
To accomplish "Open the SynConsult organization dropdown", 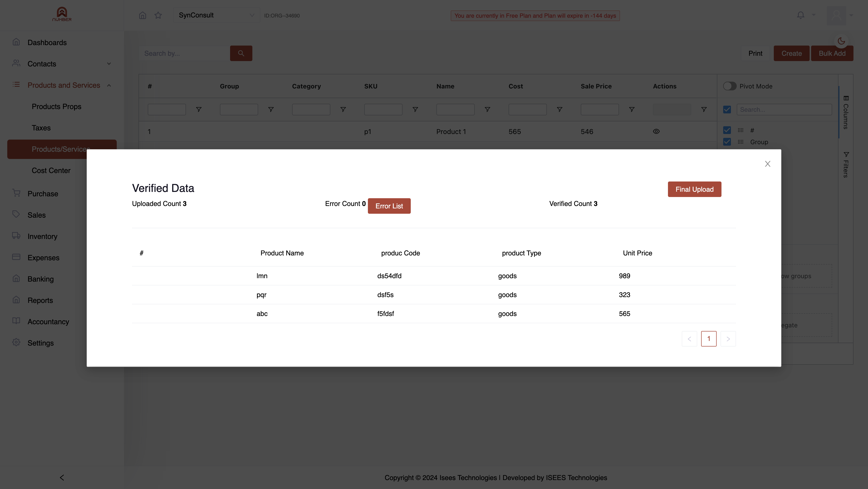I will [x=217, y=15].
